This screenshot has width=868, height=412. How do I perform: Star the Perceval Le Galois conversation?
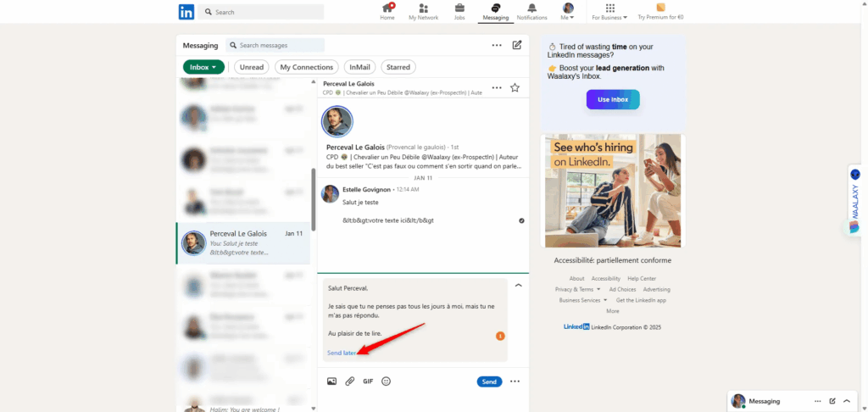(x=515, y=87)
